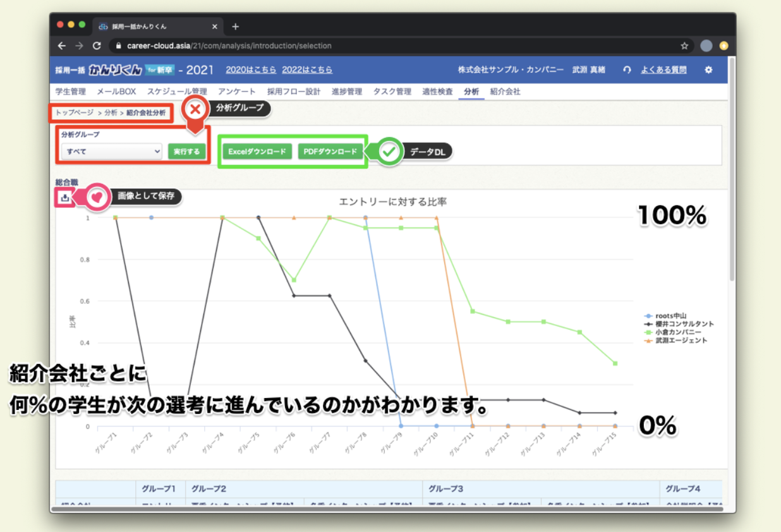
Task: Open the 分析 navigation tab
Action: tap(471, 92)
